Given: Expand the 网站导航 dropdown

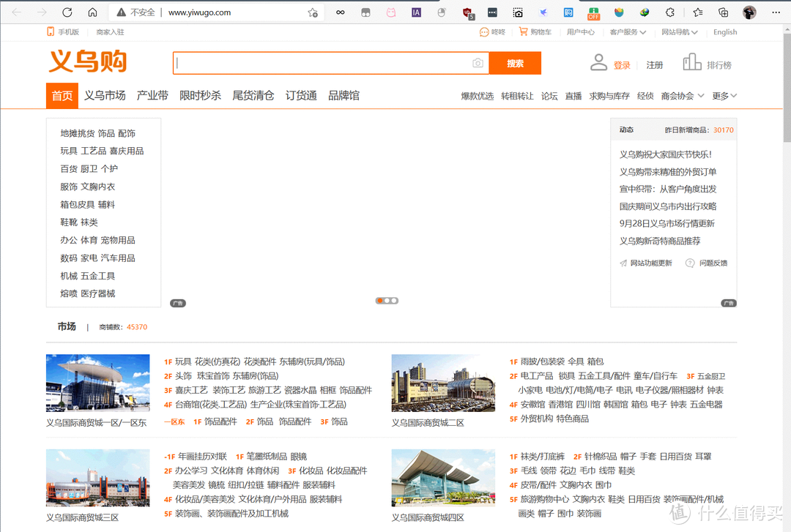Looking at the screenshot, I should [x=680, y=31].
